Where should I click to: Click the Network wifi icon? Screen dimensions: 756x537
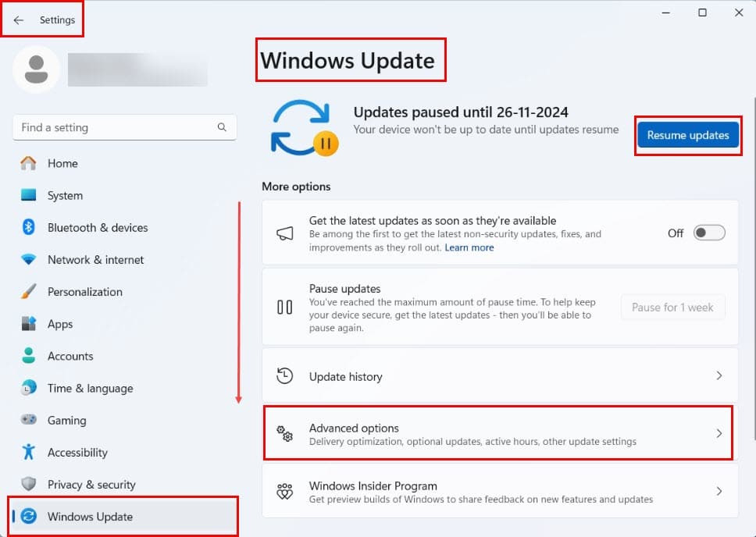pos(28,259)
